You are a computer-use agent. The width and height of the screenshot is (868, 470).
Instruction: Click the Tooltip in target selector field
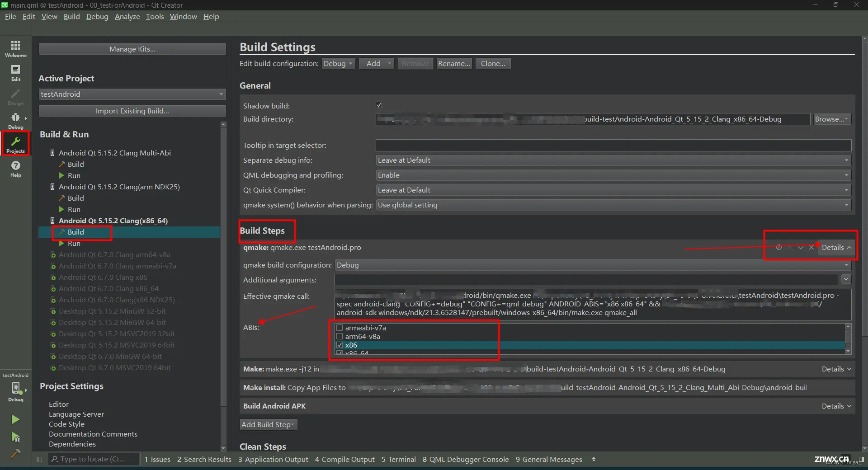click(x=613, y=145)
